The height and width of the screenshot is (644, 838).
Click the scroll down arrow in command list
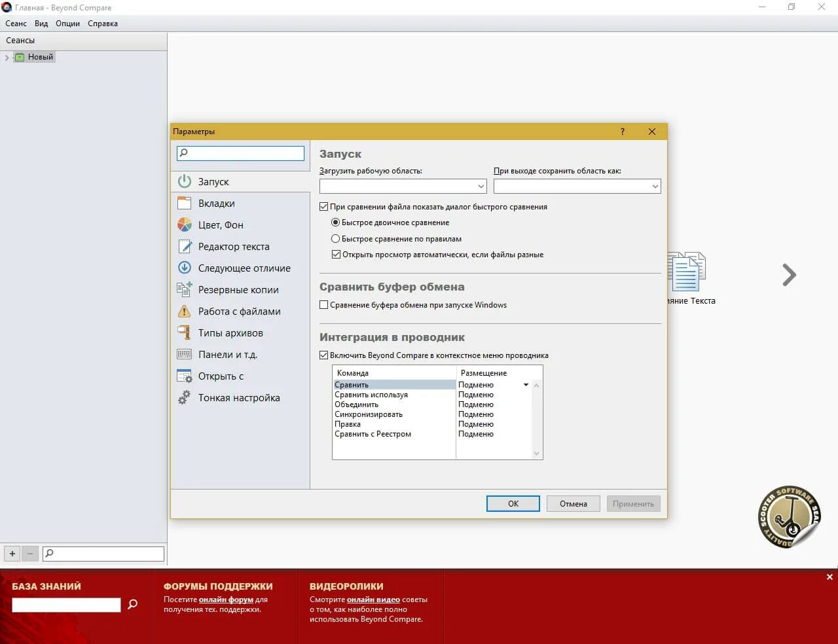pos(536,454)
